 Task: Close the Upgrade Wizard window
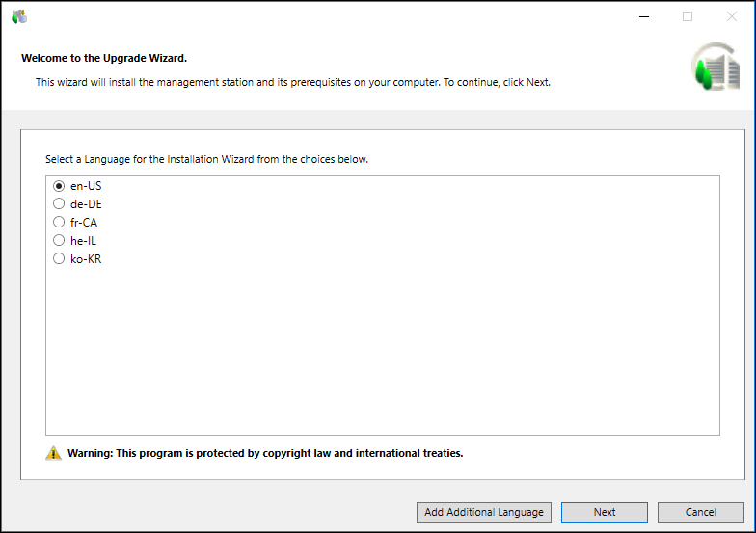pyautogui.click(x=732, y=16)
